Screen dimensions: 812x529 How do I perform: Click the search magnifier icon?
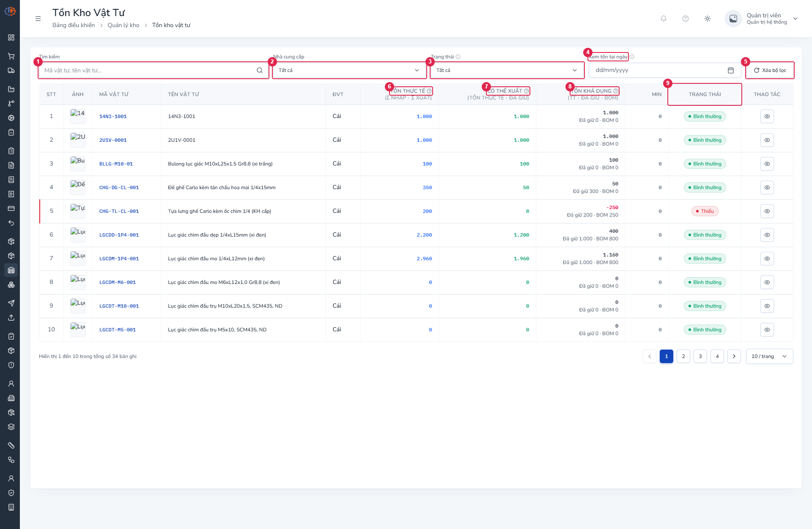click(260, 70)
